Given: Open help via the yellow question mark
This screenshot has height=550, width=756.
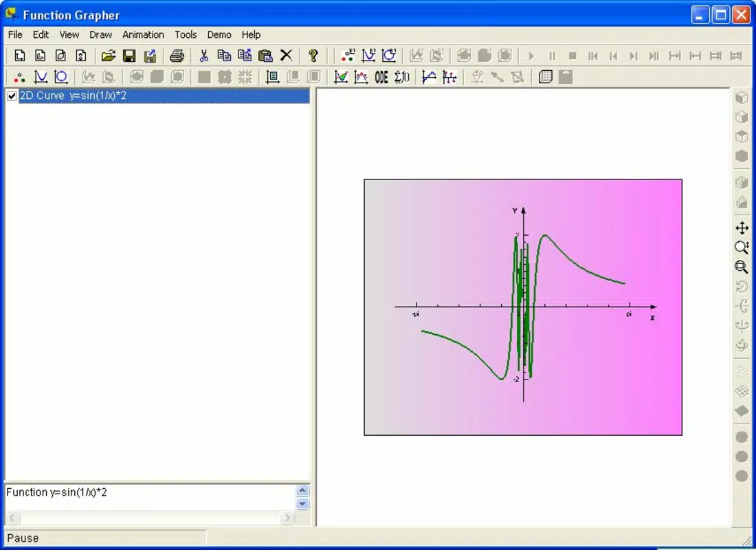Looking at the screenshot, I should point(313,56).
